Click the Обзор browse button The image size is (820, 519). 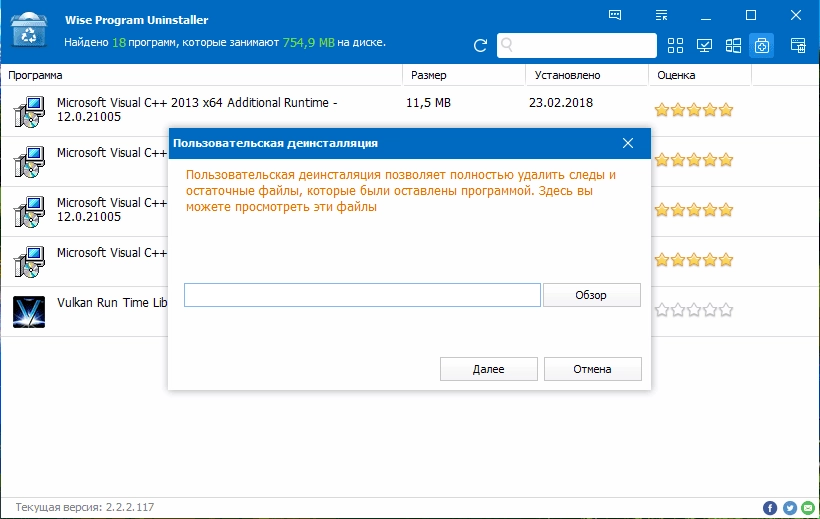pos(591,295)
